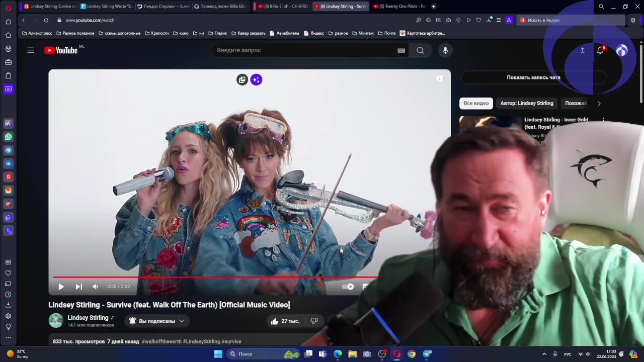Play the video

(61, 287)
